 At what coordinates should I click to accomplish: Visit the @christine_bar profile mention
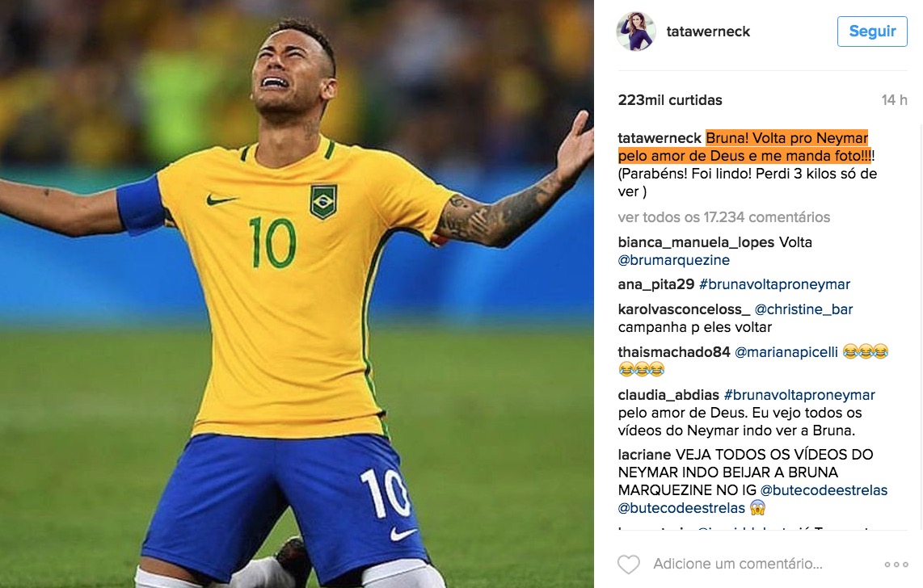[x=803, y=309]
